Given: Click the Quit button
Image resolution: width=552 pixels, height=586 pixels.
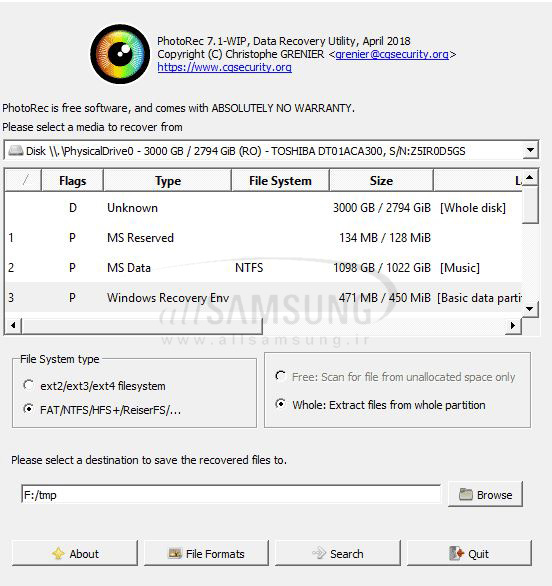Looking at the screenshot, I should pyautogui.click(x=469, y=553).
